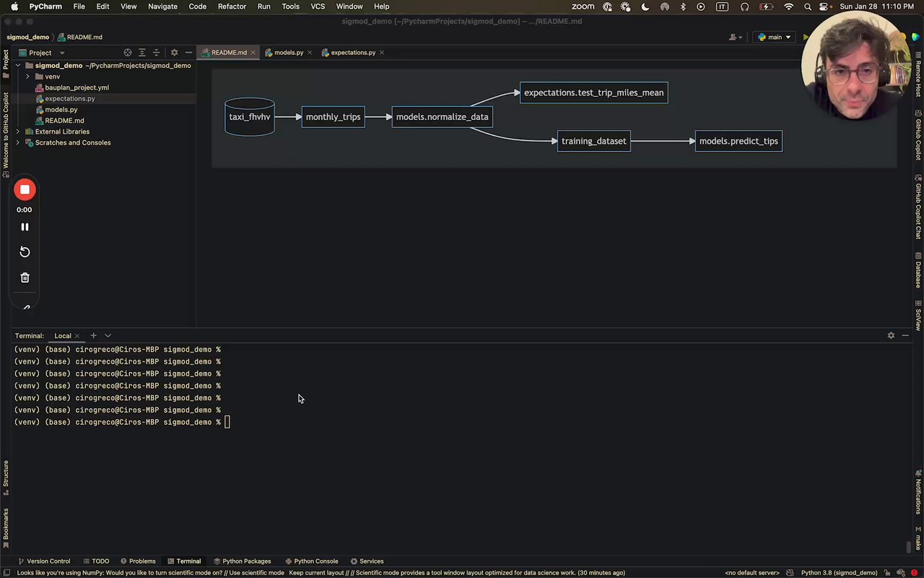
Task: Click the locate/select opened file target icon
Action: [128, 53]
